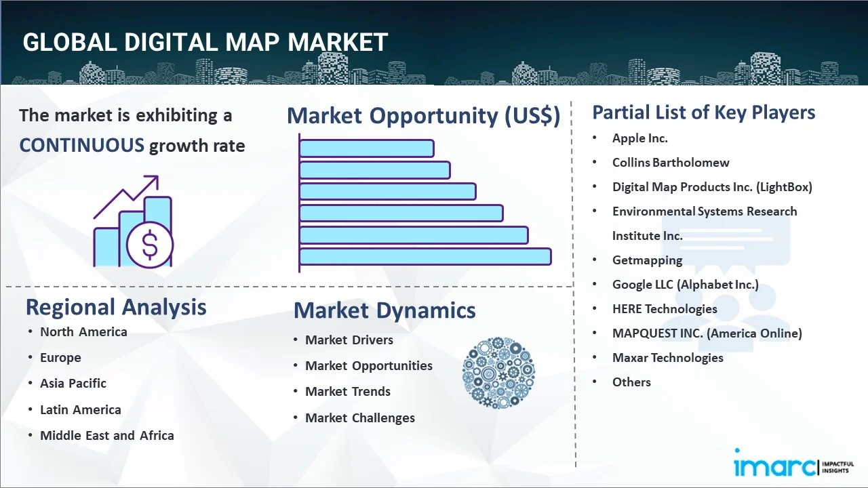This screenshot has height=488, width=868.
Task: Select Asia Pacific in the region list
Action: pyautogui.click(x=73, y=383)
